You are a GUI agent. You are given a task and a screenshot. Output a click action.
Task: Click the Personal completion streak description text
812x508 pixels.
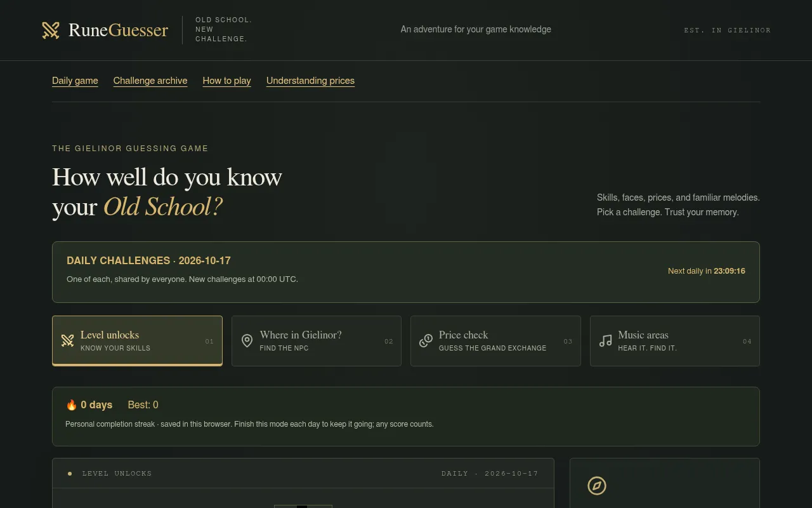coord(249,424)
